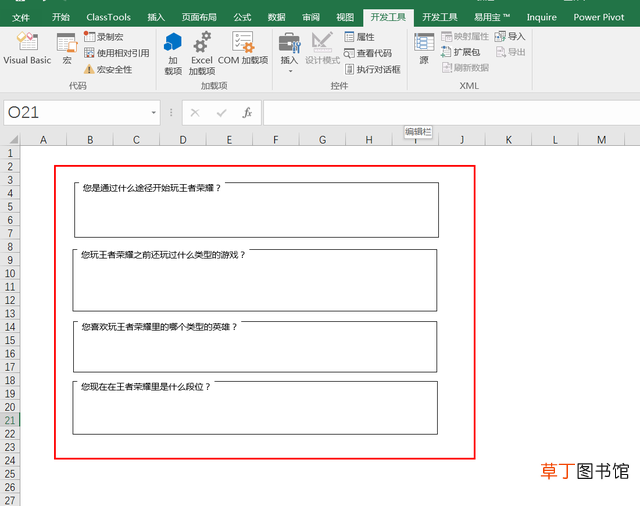This screenshot has width=640, height=506.
Task: Open COM 加载项 manager
Action: 243,48
